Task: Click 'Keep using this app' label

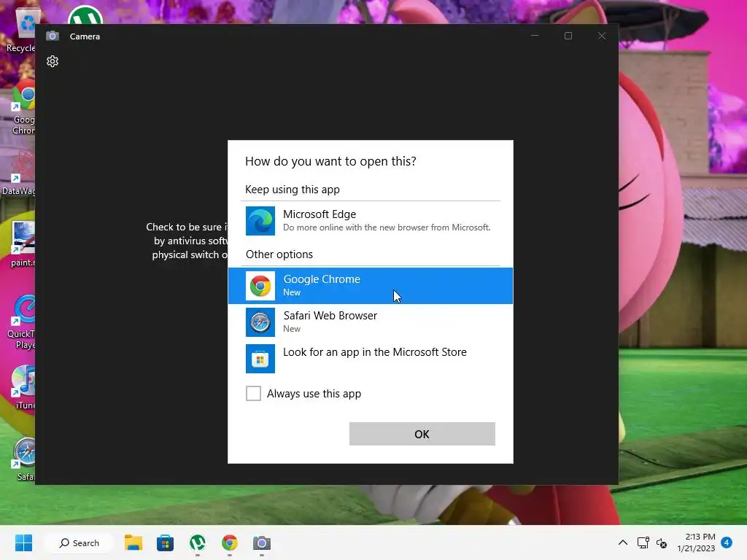Action: 292,190
